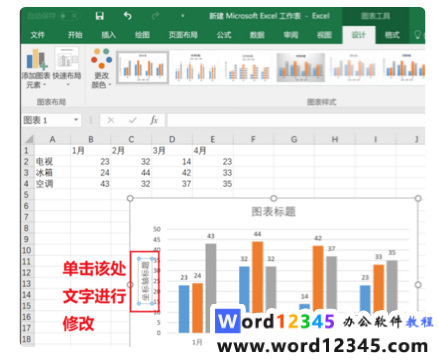Open 添加图表元素 dropdown button

(36, 68)
